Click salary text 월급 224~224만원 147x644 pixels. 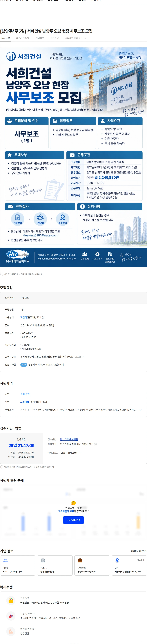[x=37, y=326]
